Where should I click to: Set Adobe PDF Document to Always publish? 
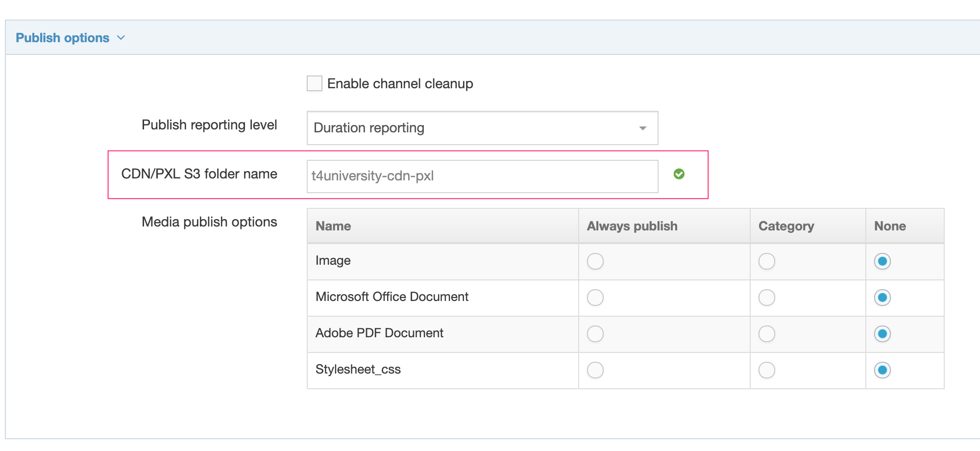(595, 334)
